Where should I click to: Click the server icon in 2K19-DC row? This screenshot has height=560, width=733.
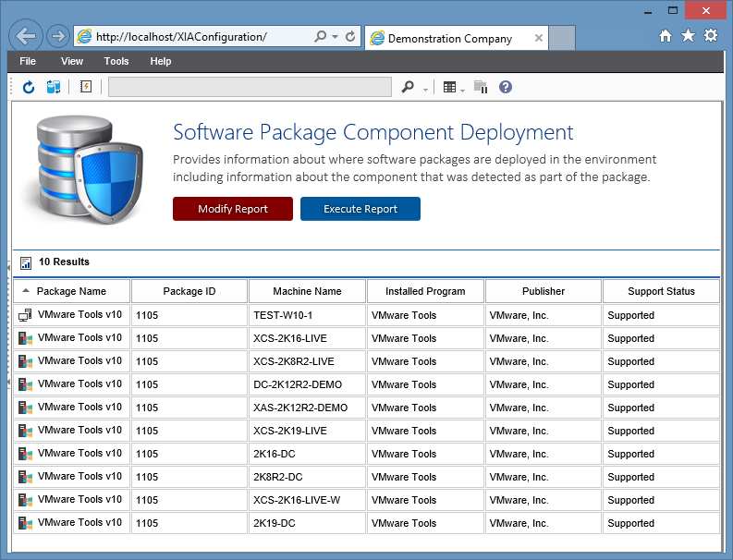pyautogui.click(x=25, y=523)
